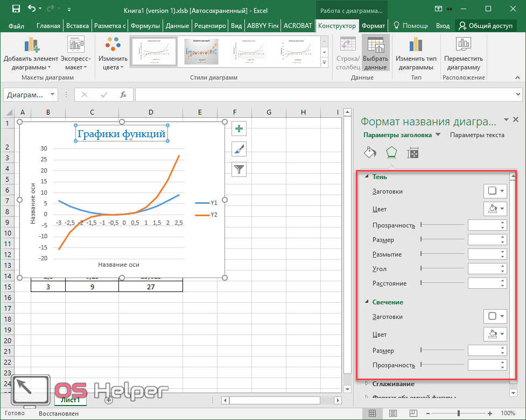
Task: Click the Chart Filters funnel button
Action: coord(239,169)
